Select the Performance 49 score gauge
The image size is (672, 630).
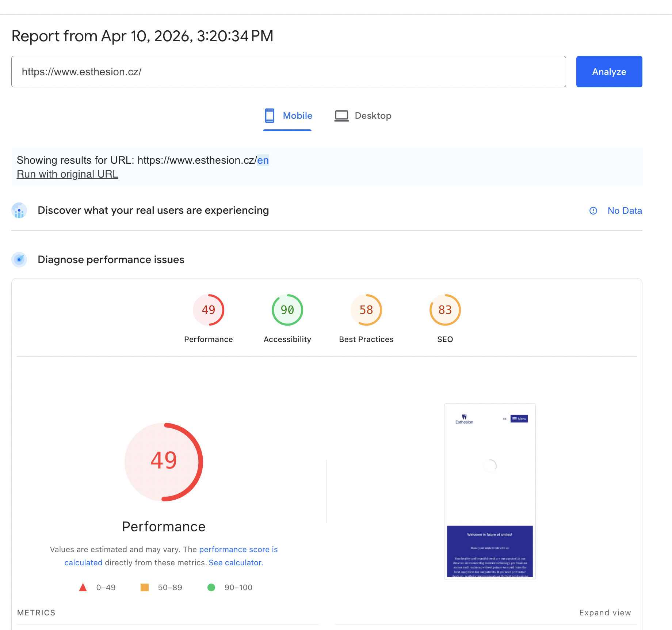[x=208, y=310]
